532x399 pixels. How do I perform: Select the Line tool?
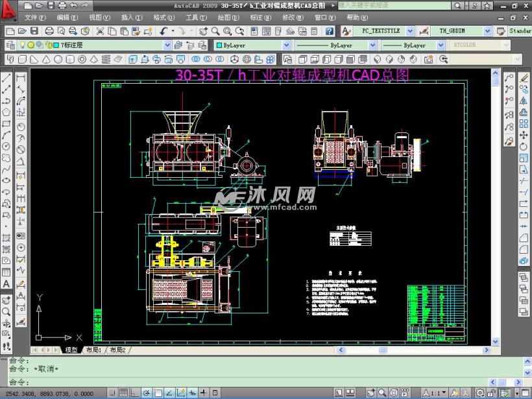coord(5,77)
